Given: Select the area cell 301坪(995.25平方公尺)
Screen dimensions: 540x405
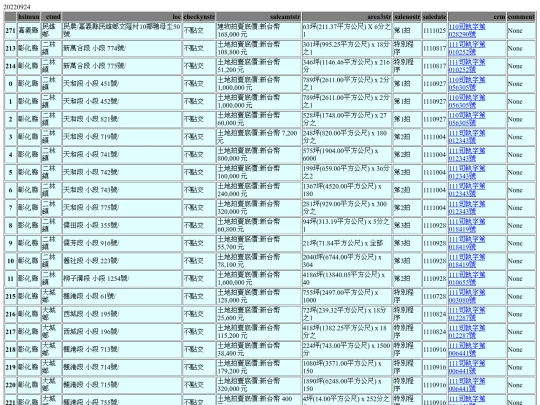Looking at the screenshot, I should click(x=347, y=48).
